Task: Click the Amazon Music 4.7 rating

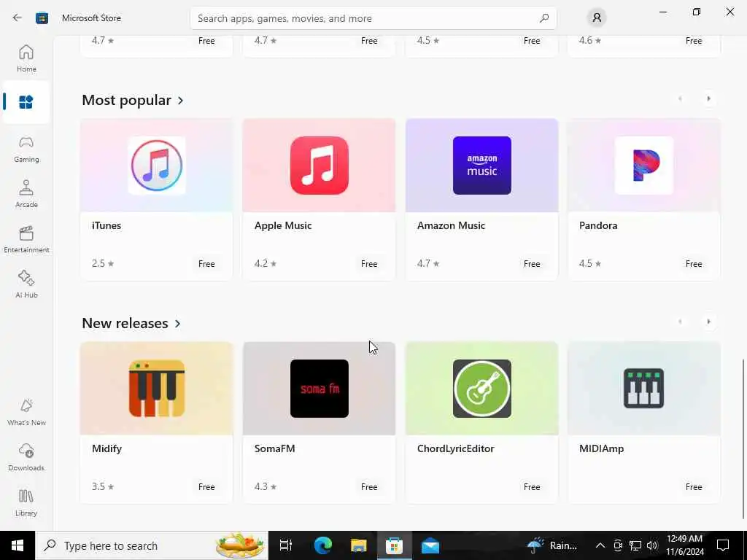Action: 427,263
